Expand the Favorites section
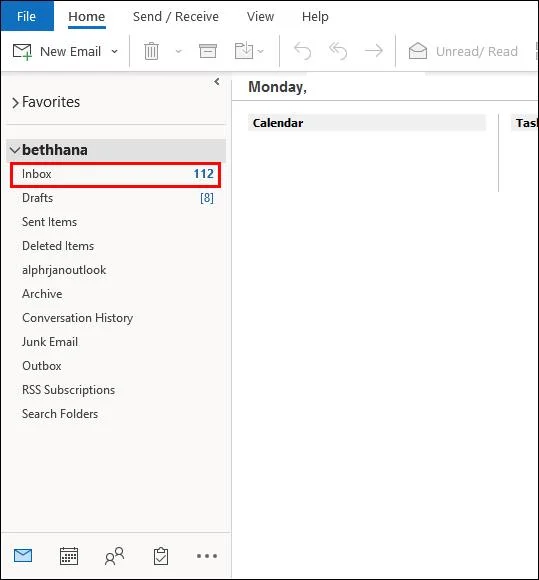 15,103
